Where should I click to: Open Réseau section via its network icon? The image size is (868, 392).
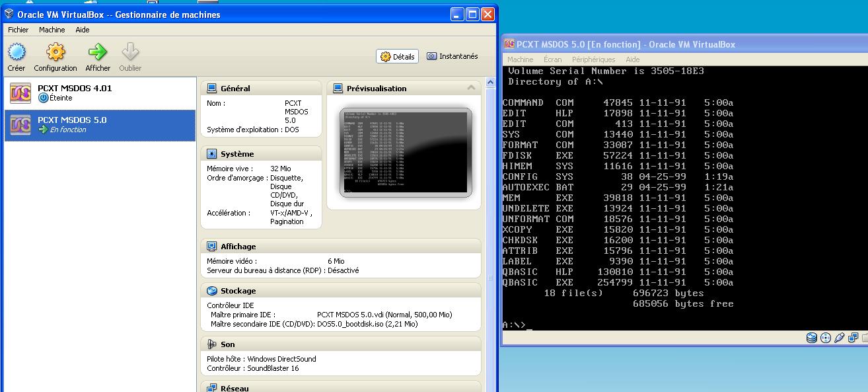pos(211,388)
